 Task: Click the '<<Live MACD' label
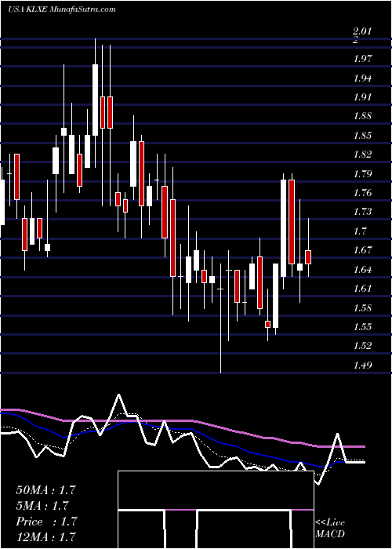[330, 529]
